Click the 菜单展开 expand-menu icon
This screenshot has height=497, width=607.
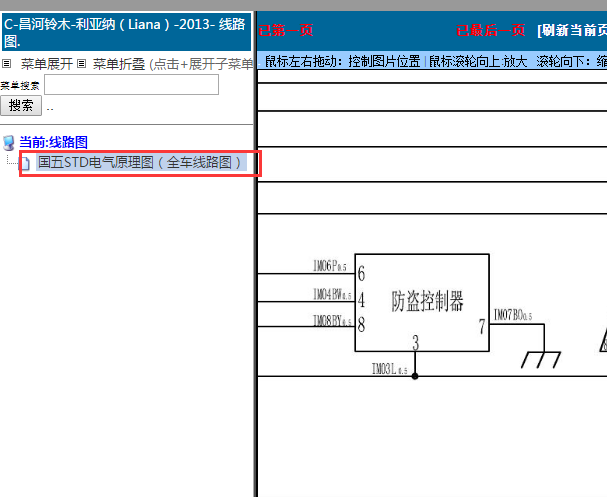pos(7,63)
